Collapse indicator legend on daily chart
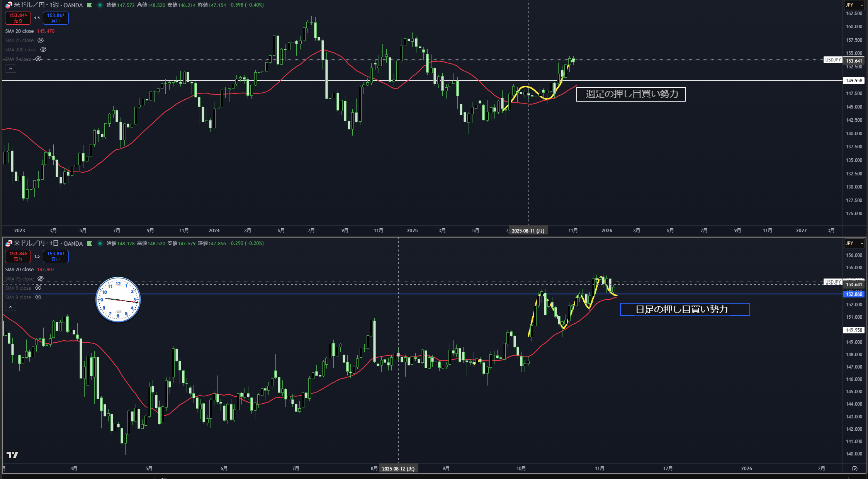Screen dimensions: 868x479 click(x=10, y=307)
